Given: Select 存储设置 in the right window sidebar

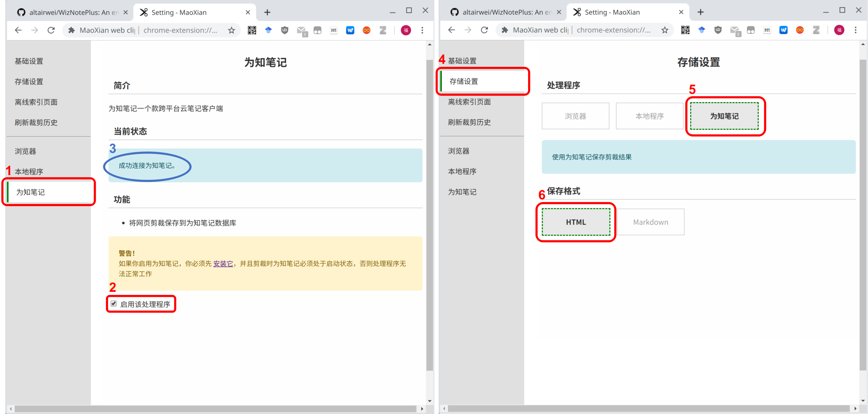Looking at the screenshot, I should [x=482, y=81].
